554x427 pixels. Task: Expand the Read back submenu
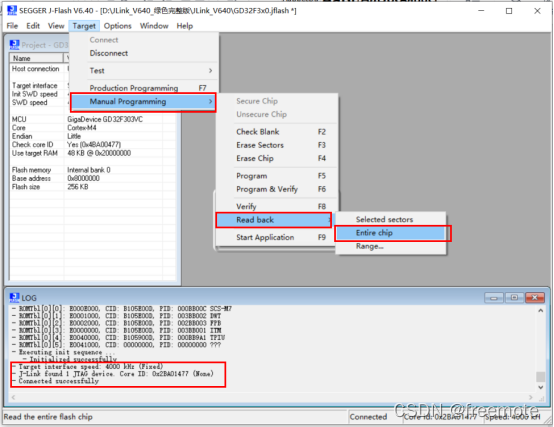coord(274,220)
